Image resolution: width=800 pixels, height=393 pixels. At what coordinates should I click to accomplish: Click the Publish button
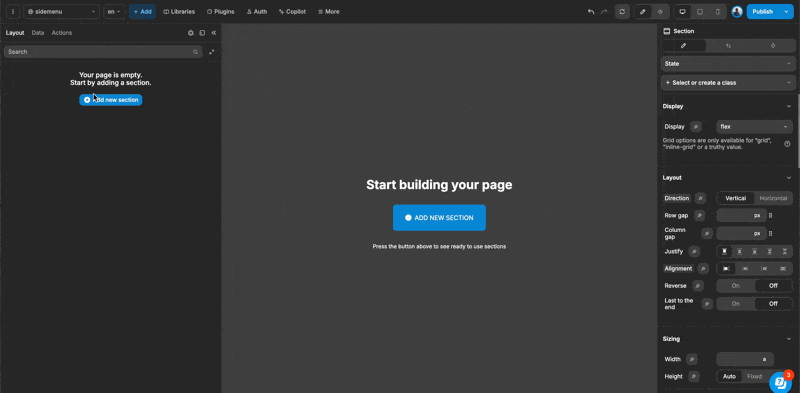763,12
